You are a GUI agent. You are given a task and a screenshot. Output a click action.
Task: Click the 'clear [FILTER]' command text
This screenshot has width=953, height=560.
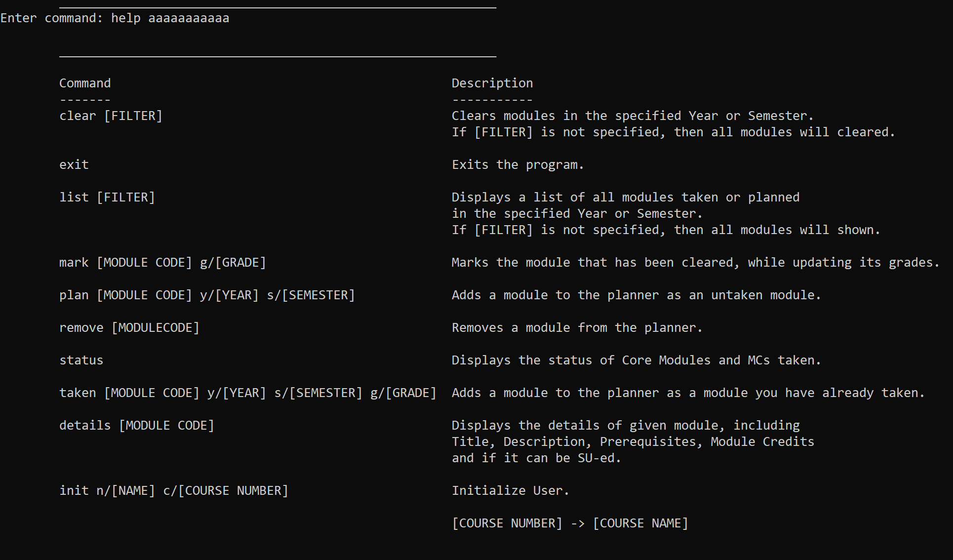pyautogui.click(x=111, y=116)
